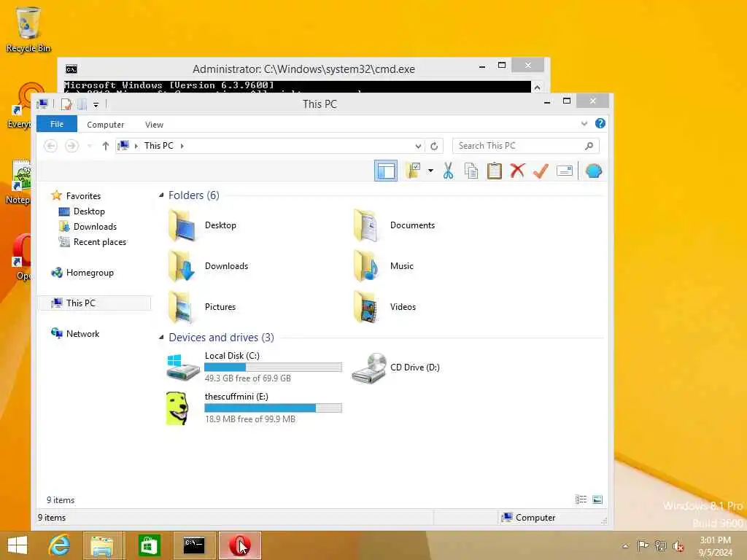This screenshot has width=747, height=560.
Task: Toggle the navigation pane button in toolbar
Action: (385, 171)
